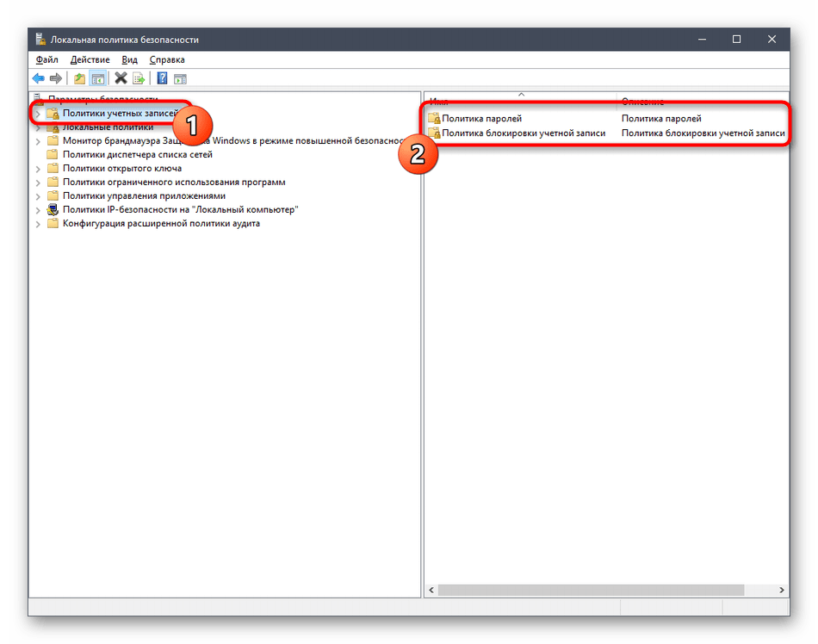Screen dimensions: 818x644
Task: Click the IP-безопасности policy computer icon
Action: click(x=53, y=209)
